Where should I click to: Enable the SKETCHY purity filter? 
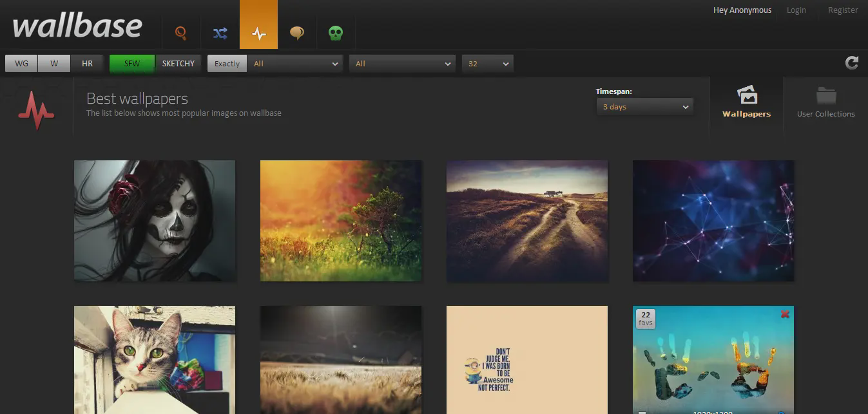click(x=178, y=64)
